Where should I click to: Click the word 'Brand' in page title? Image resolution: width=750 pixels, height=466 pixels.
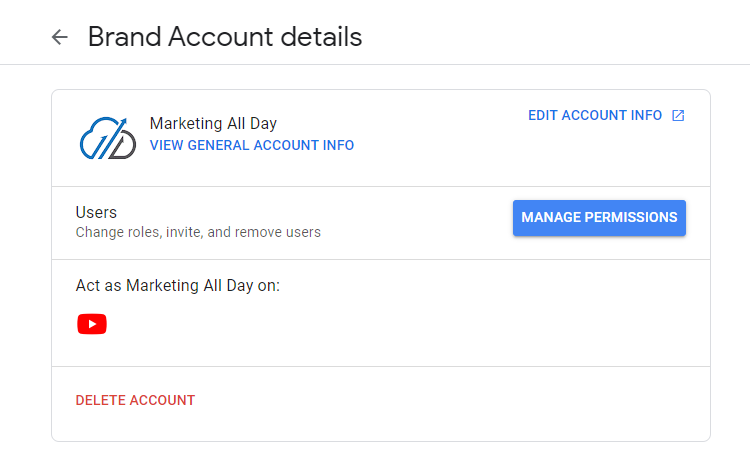(x=124, y=37)
